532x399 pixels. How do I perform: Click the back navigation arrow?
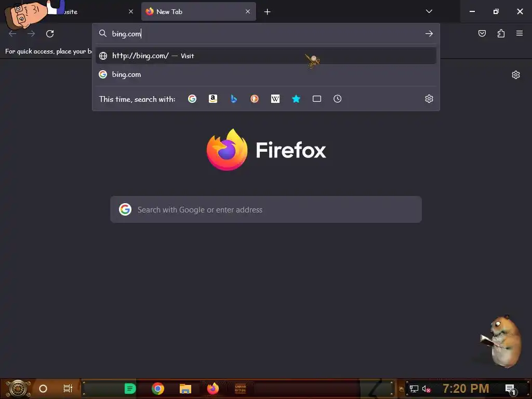(12, 34)
